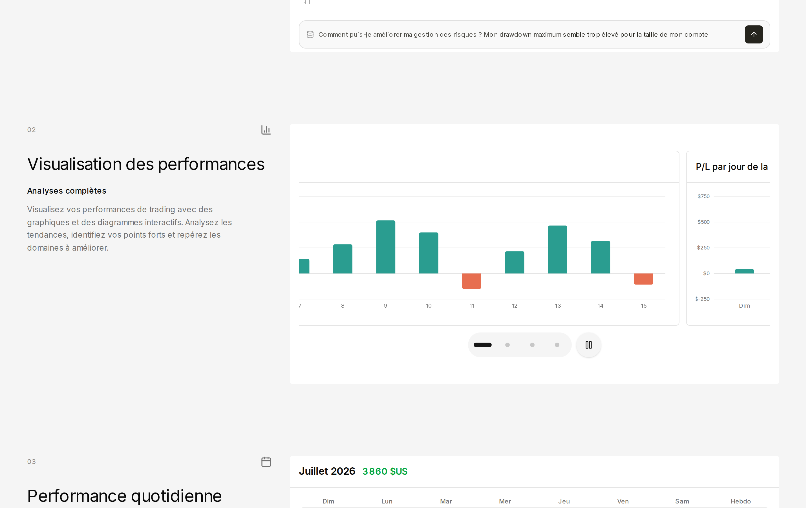Click the database icon in the chat input
Screen dimensions: 812x508
(310, 34)
